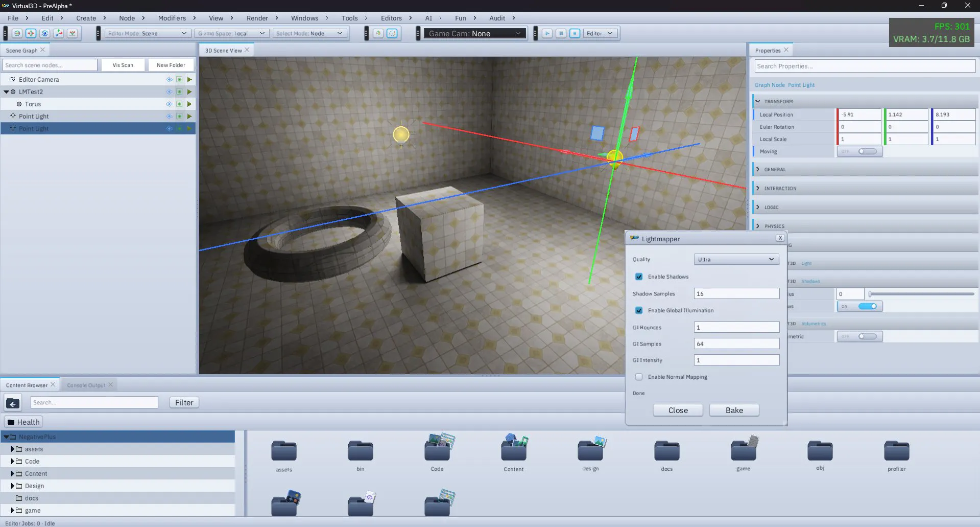Adjust the radius slider in properties
Image resolution: width=980 pixels, height=527 pixels.
[x=921, y=294]
